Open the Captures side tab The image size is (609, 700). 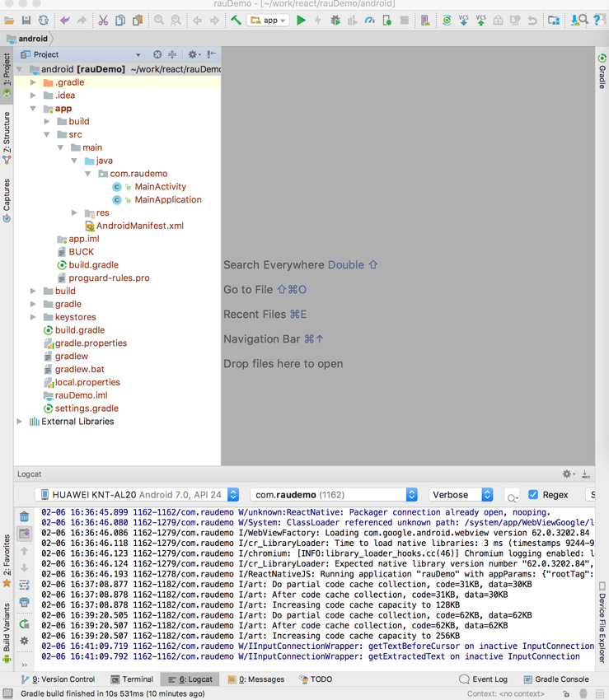tap(7, 200)
